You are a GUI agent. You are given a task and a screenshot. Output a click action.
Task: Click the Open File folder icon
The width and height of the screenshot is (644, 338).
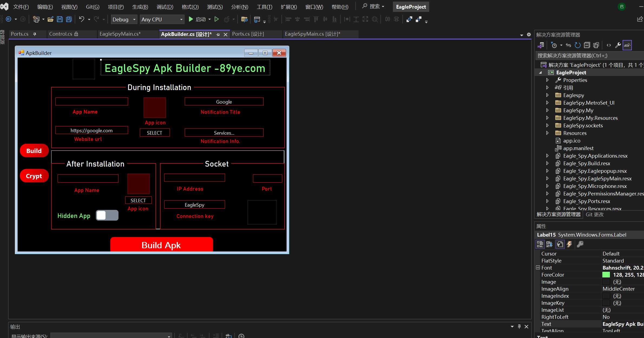click(x=50, y=19)
